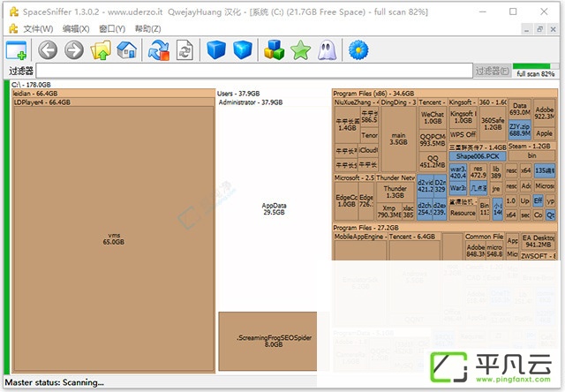The width and height of the screenshot is (565, 392).
Task: Toggle the ghost free space icon
Action: tap(327, 49)
